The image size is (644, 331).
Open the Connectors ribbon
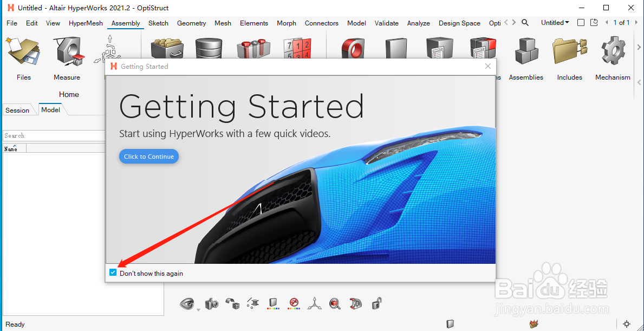[322, 23]
